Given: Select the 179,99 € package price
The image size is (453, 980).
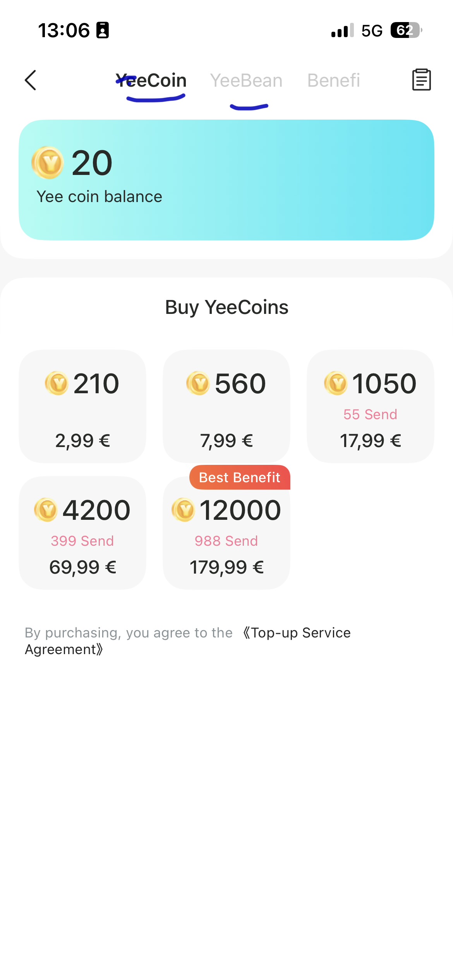Looking at the screenshot, I should tap(226, 567).
